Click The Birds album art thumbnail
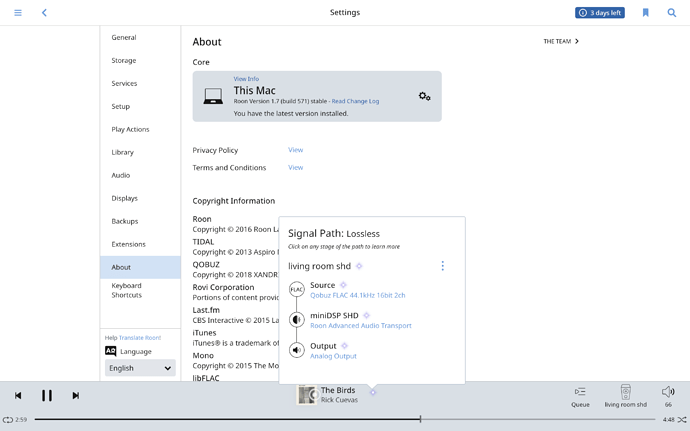The height and width of the screenshot is (431, 690). (x=307, y=395)
